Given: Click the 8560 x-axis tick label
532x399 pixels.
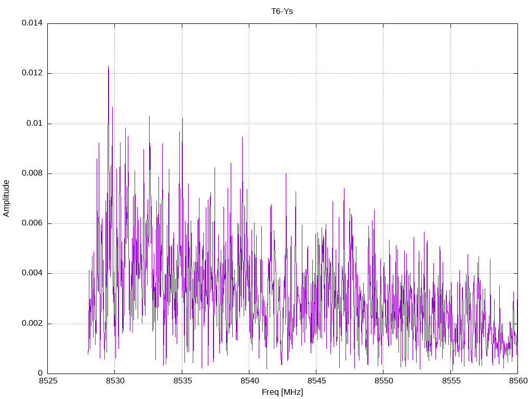Looking at the screenshot, I should pyautogui.click(x=518, y=381).
